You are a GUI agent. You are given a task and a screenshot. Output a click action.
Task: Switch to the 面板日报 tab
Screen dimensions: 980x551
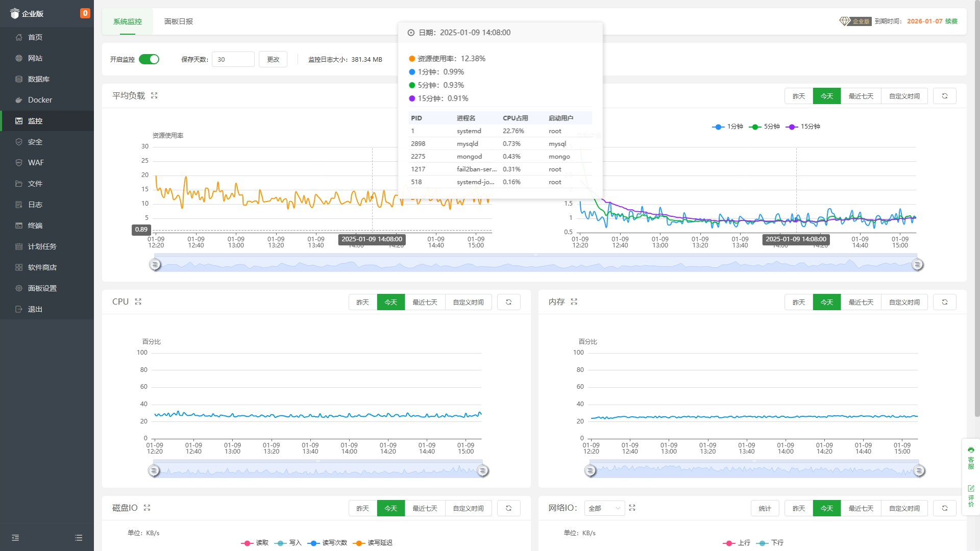(x=179, y=21)
